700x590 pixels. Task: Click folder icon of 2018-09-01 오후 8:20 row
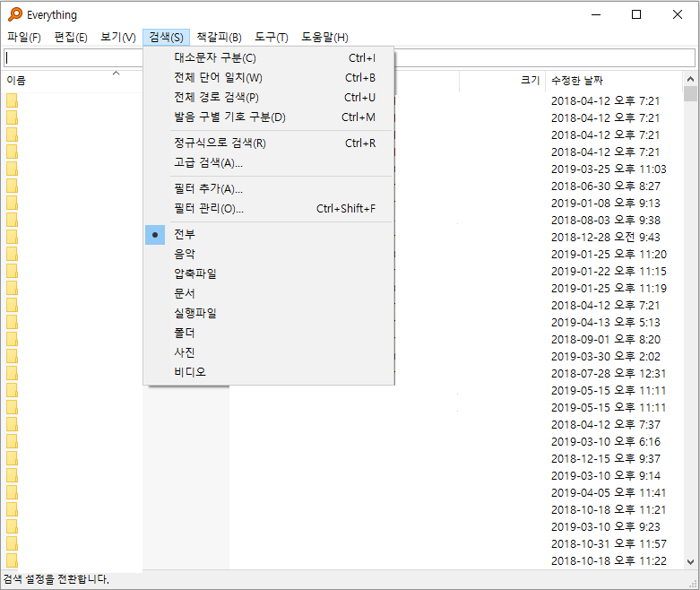click(12, 339)
